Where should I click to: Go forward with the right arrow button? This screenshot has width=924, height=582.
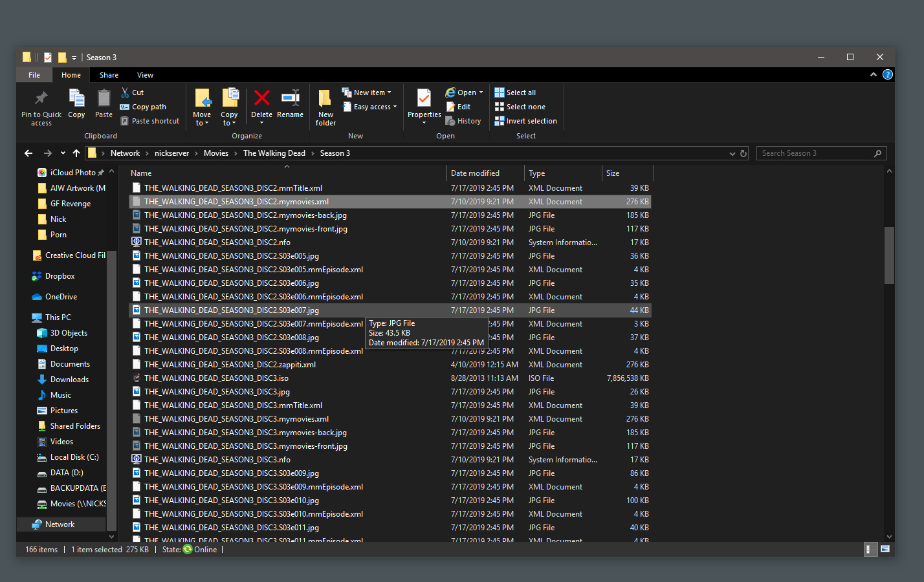(x=47, y=153)
